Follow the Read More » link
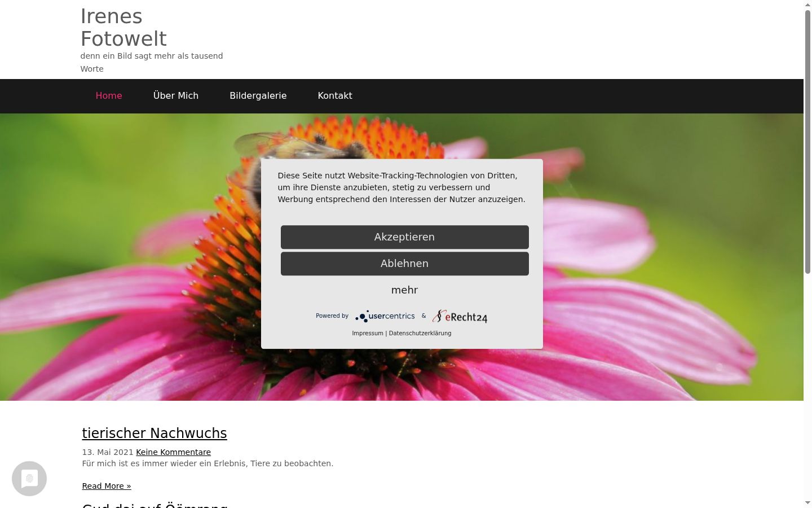This screenshot has height=508, width=812. (x=107, y=486)
